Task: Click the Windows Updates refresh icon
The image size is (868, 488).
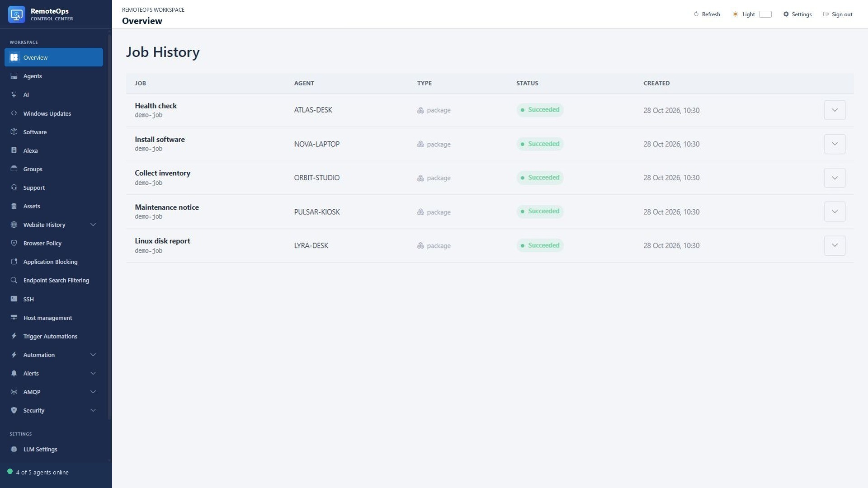Action: coord(14,113)
